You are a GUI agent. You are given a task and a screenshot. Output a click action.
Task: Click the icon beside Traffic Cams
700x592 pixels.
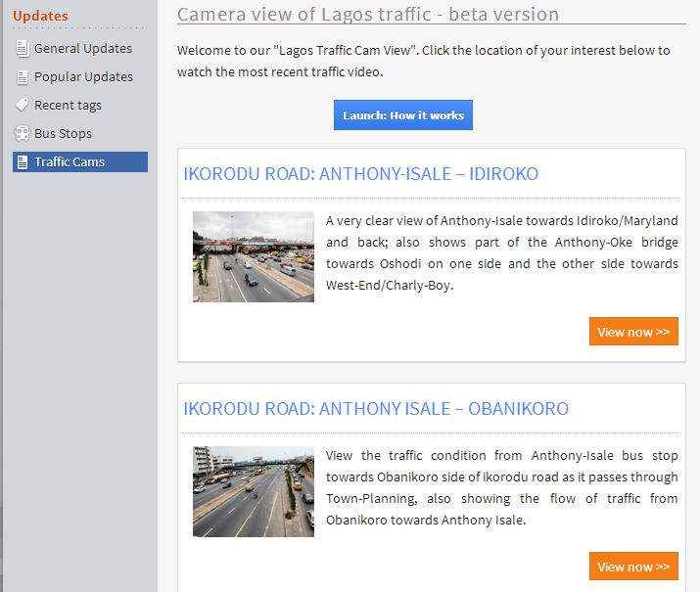point(22,161)
